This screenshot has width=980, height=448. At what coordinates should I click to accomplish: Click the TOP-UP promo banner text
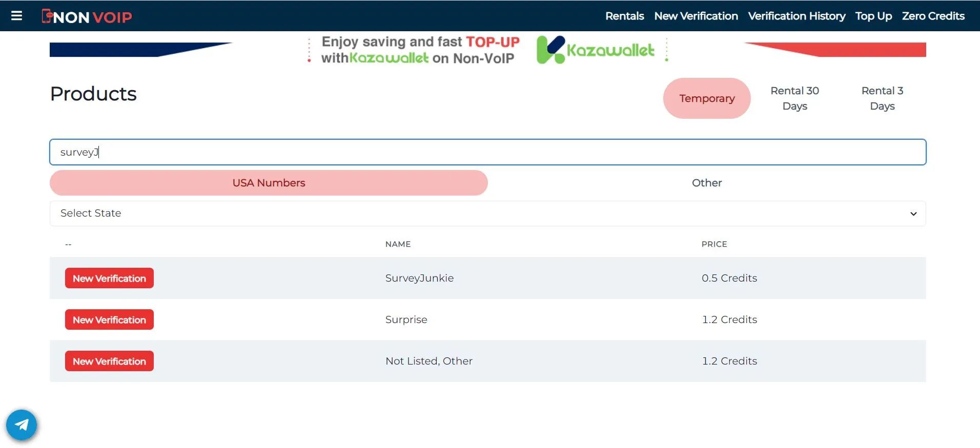pyautogui.click(x=420, y=50)
